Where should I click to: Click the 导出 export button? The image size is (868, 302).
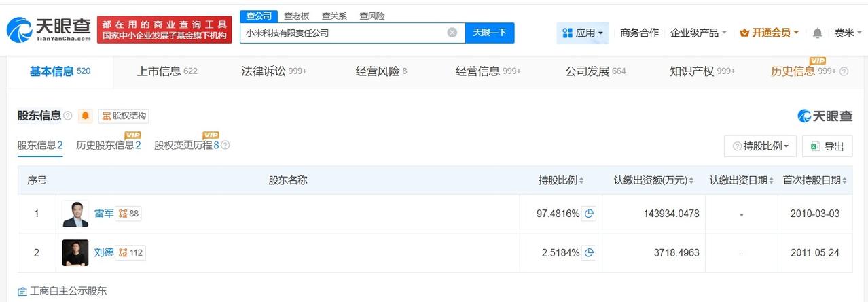coord(827,146)
